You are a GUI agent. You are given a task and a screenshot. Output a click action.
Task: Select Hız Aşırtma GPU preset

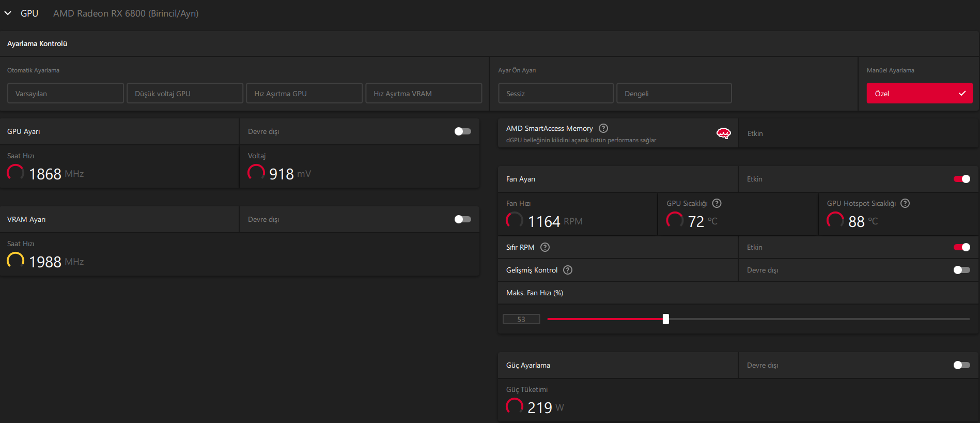304,93
